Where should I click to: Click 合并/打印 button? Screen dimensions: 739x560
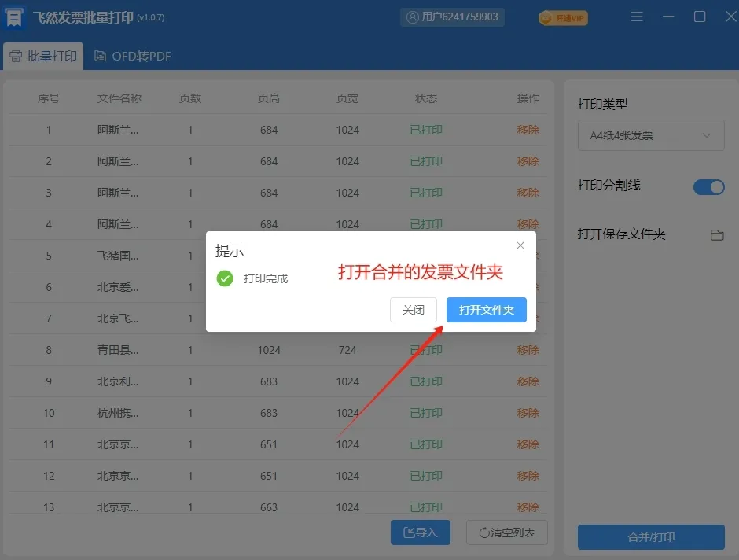(x=651, y=537)
